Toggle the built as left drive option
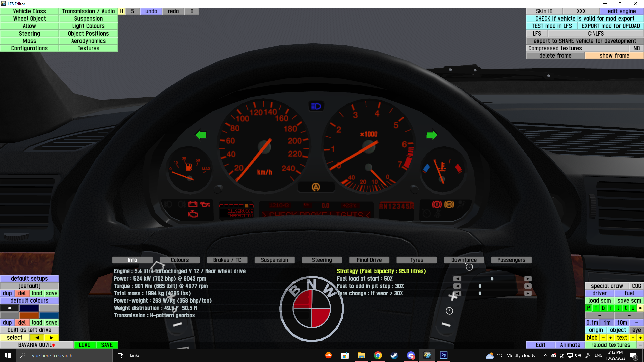This screenshot has height=362, width=644. point(30,330)
